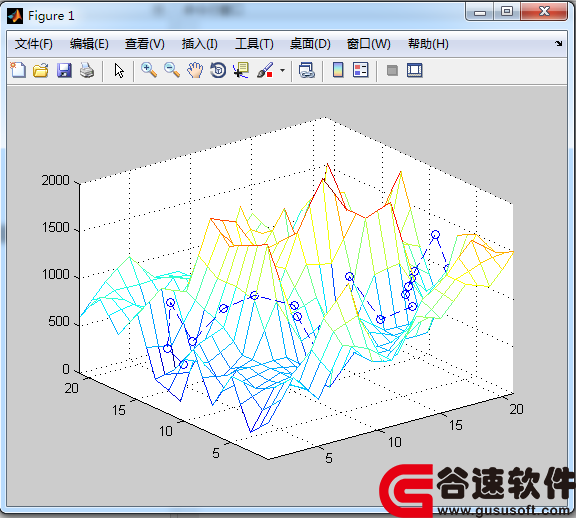Screen dimensions: 576x518
Task: Save the figure with the floppy disk icon
Action: click(64, 70)
